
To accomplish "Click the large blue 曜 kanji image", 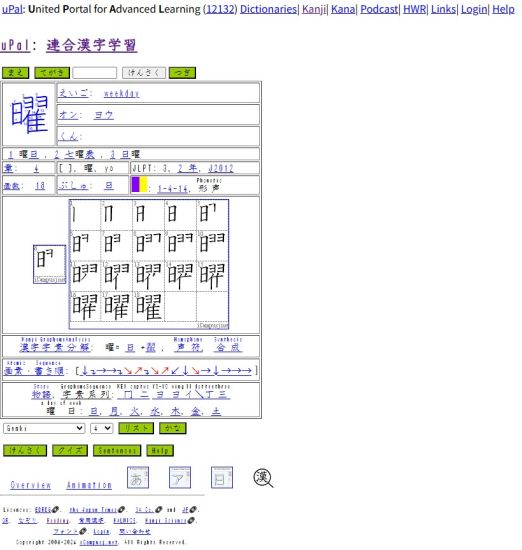I will click(x=29, y=114).
